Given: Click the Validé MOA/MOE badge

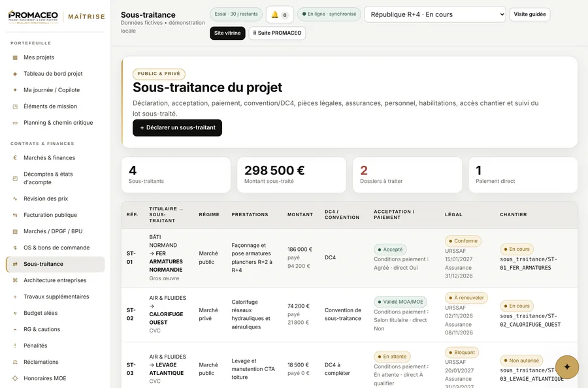Looking at the screenshot, I should click(x=400, y=302).
